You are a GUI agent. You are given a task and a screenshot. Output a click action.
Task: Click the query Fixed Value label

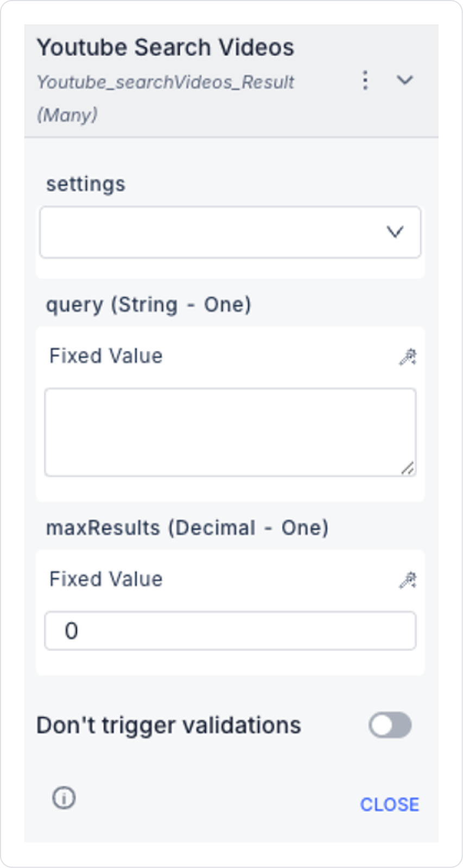click(x=106, y=356)
